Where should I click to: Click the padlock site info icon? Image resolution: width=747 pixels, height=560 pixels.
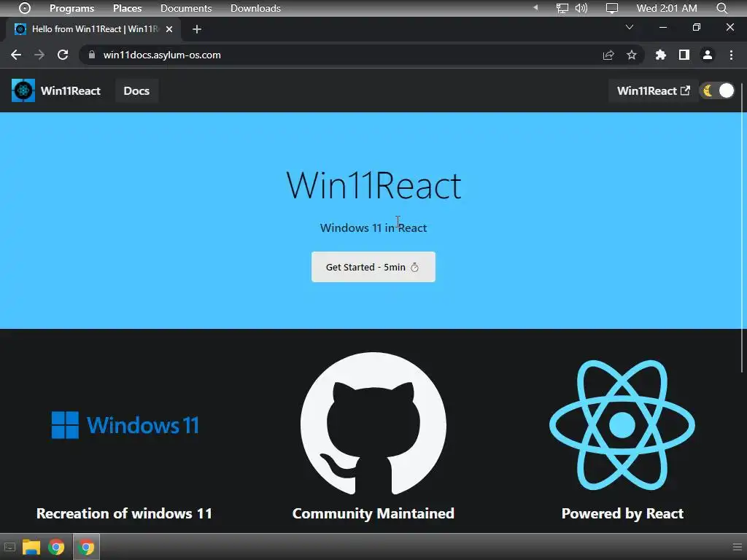[91, 55]
